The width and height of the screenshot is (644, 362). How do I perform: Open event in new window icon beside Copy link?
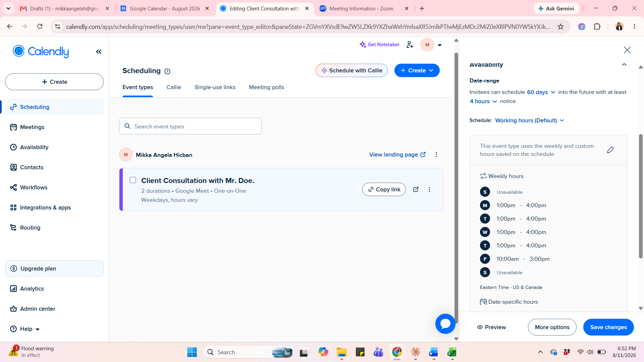pos(416,189)
